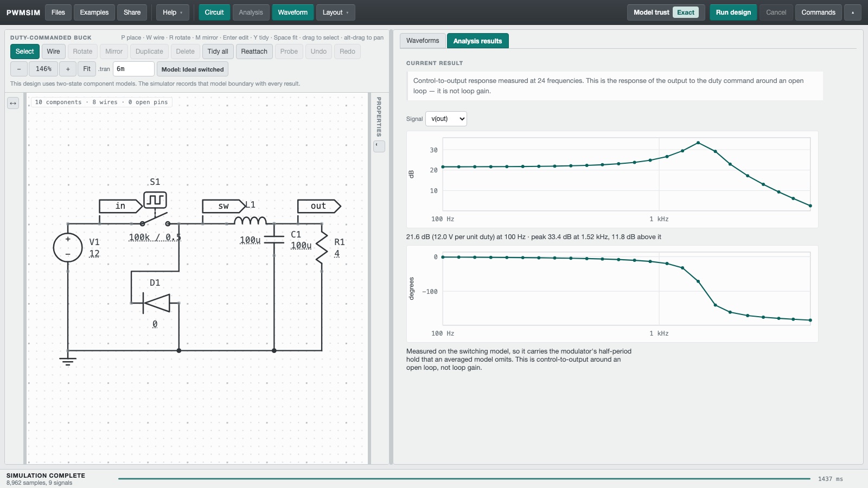Click the V1 value 12

[x=94, y=254]
